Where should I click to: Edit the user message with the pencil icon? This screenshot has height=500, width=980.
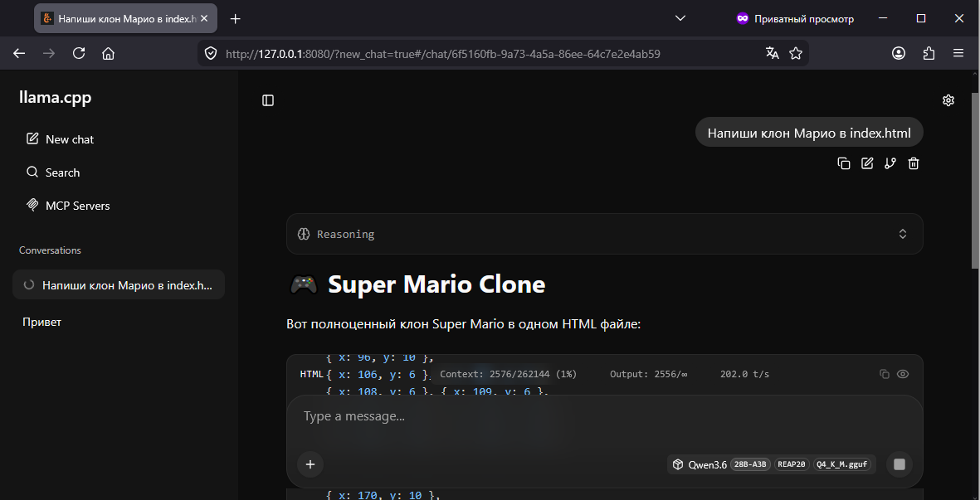pos(867,163)
